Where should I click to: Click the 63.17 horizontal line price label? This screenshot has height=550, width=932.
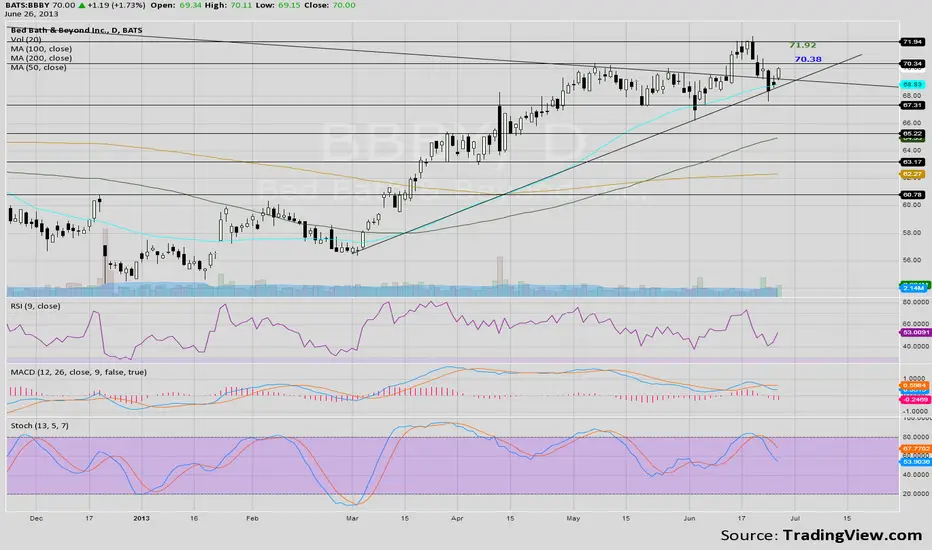click(x=912, y=162)
